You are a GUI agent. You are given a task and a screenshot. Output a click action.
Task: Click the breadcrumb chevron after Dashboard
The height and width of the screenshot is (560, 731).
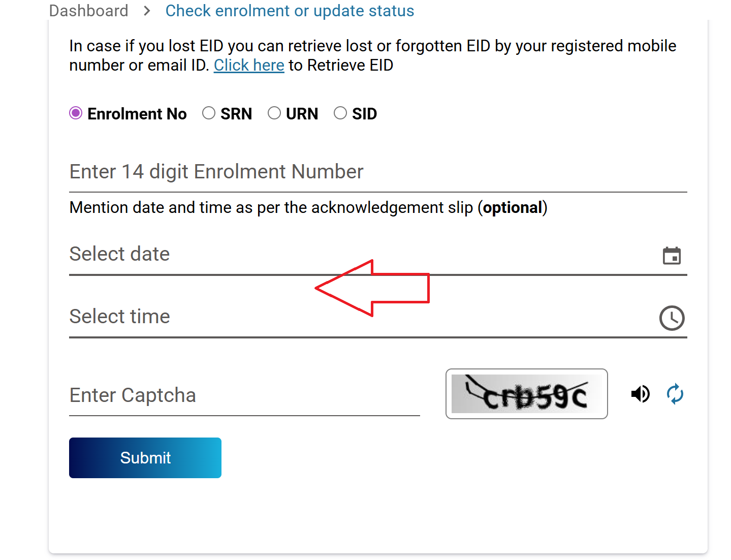(146, 11)
